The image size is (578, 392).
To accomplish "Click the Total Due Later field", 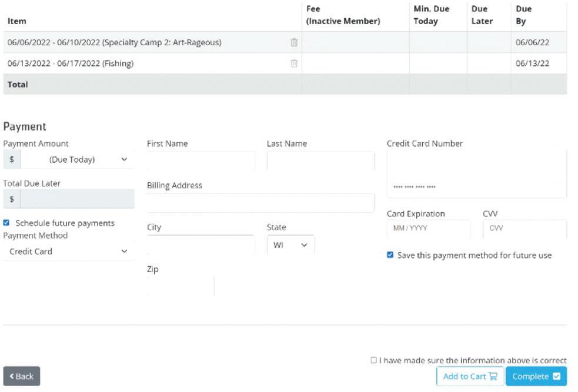I will (76, 199).
